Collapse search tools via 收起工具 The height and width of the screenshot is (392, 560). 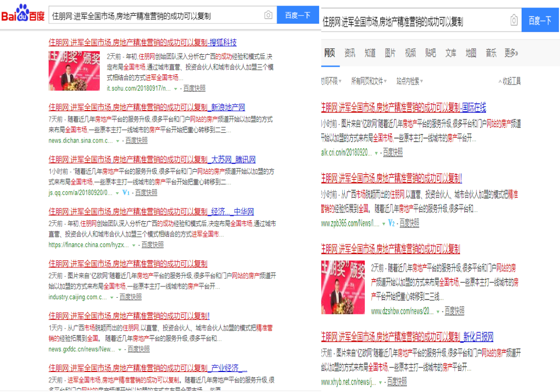(510, 81)
